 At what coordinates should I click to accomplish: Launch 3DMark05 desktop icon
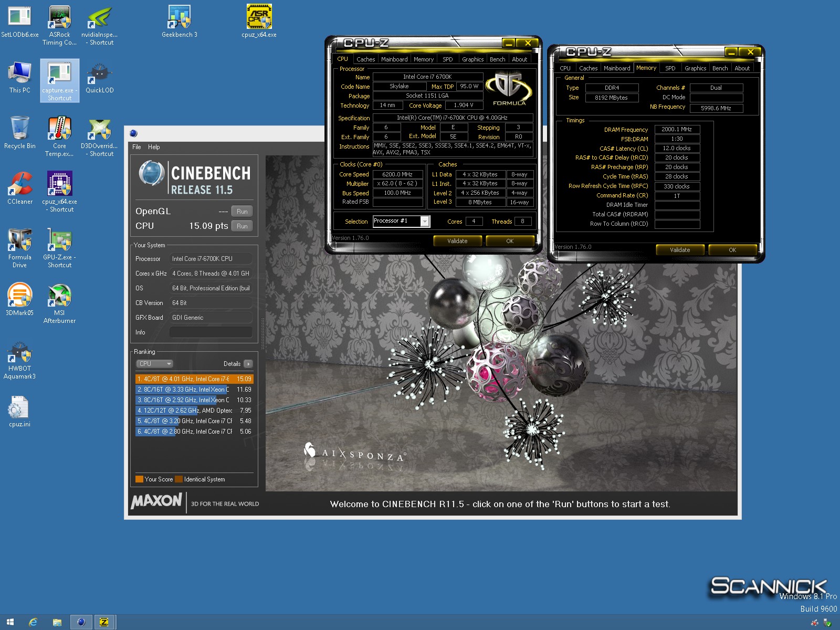19,300
